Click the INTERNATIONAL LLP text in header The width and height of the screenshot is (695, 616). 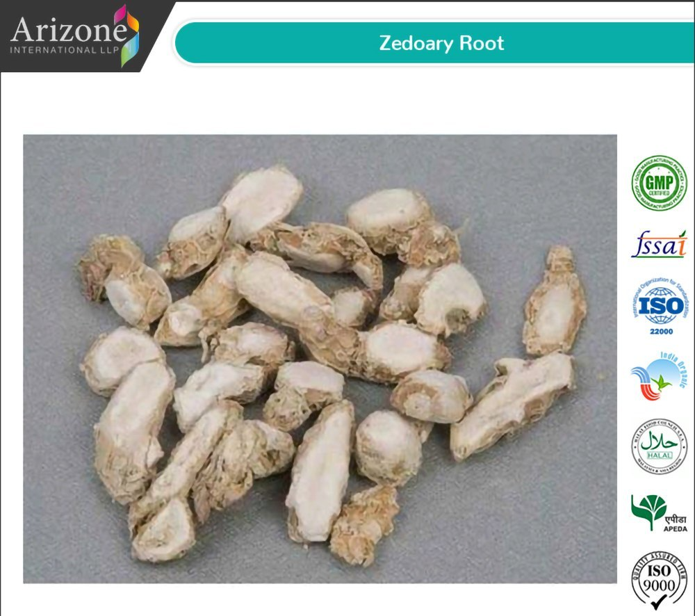point(65,49)
